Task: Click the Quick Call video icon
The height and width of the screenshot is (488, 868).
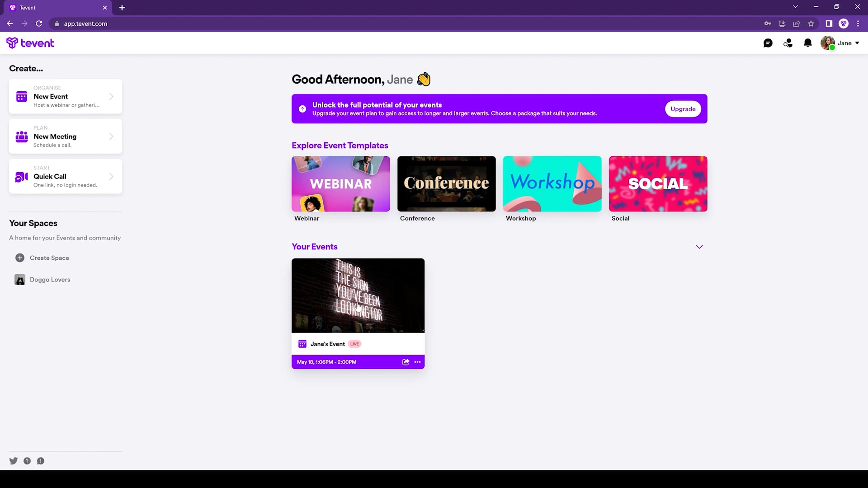Action: click(x=22, y=177)
